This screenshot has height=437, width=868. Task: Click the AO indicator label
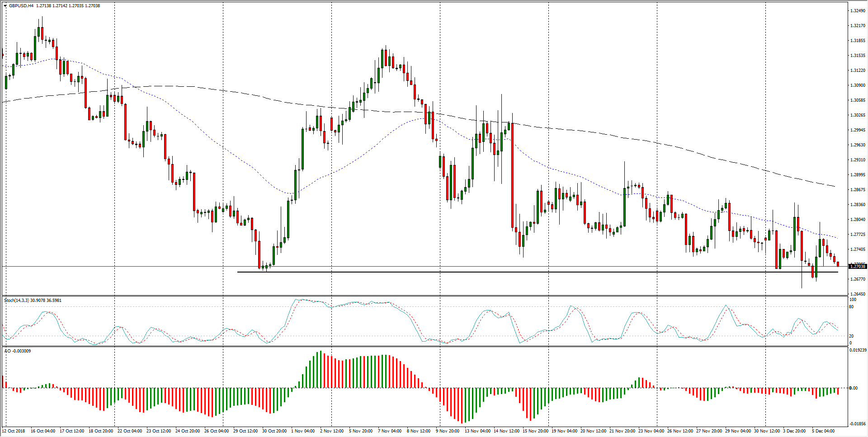tap(8, 351)
